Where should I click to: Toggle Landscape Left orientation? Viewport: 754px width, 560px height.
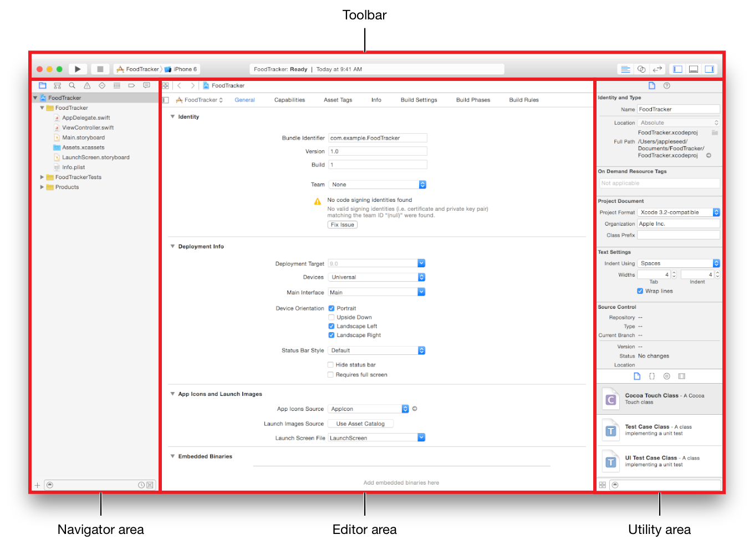[331, 326]
